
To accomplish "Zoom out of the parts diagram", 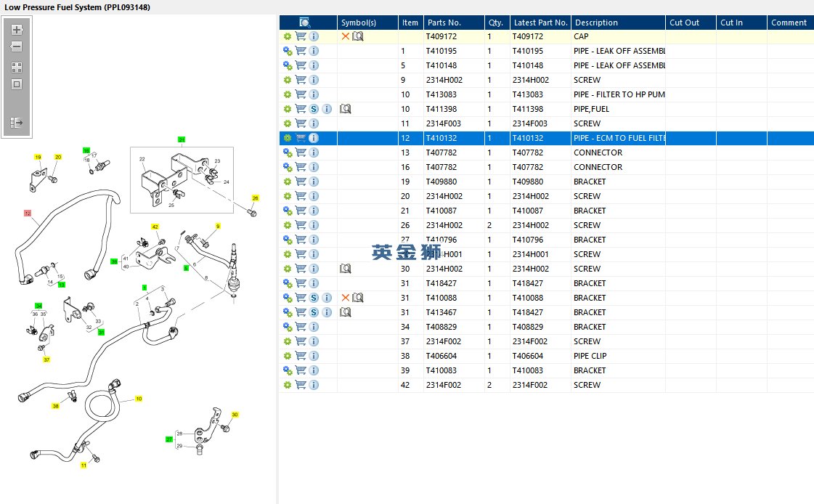I will click(17, 46).
